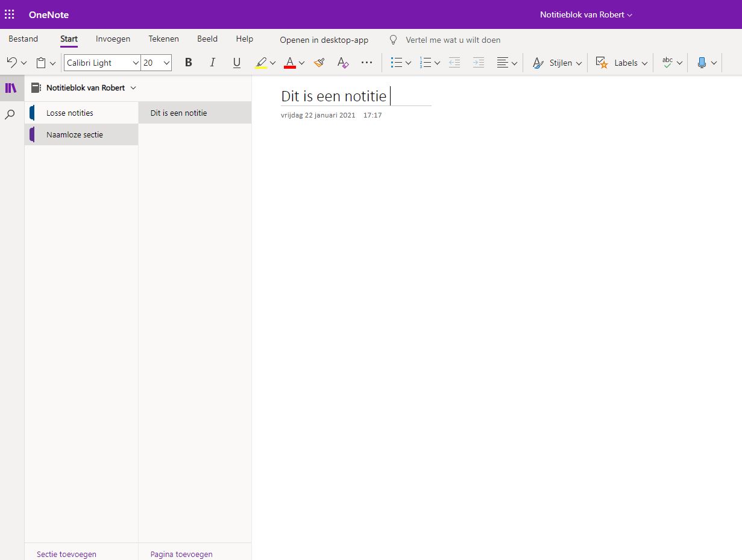
Task: Switch to the Invoegen ribbon tab
Action: pyautogui.click(x=113, y=39)
